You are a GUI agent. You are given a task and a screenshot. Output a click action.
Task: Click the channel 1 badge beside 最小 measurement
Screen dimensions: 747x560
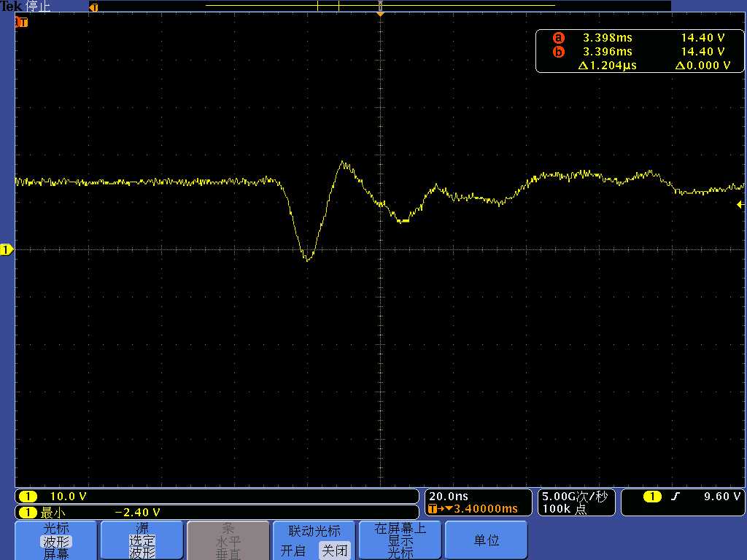tap(28, 513)
